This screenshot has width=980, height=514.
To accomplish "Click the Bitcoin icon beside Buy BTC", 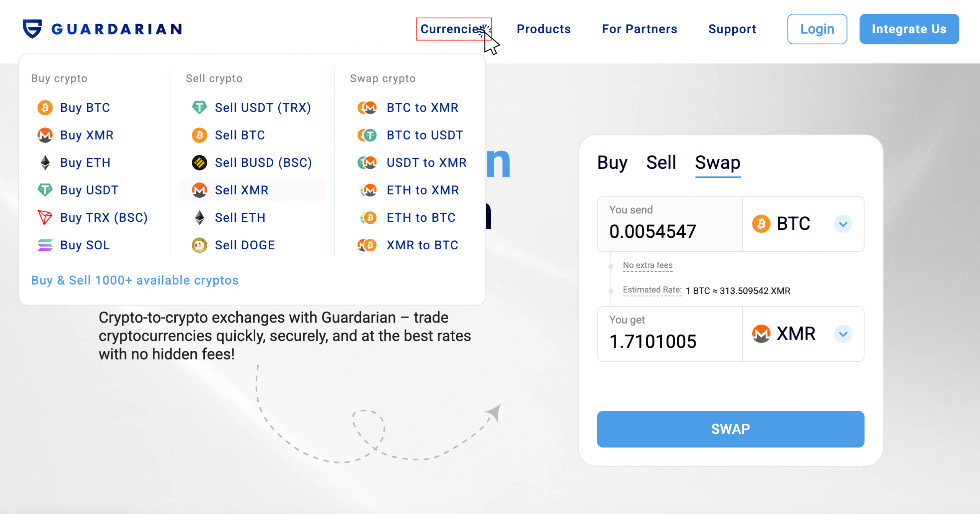I will 45,108.
